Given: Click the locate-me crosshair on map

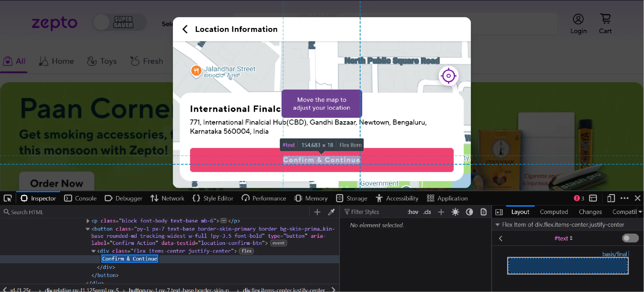Looking at the screenshot, I should pos(448,76).
